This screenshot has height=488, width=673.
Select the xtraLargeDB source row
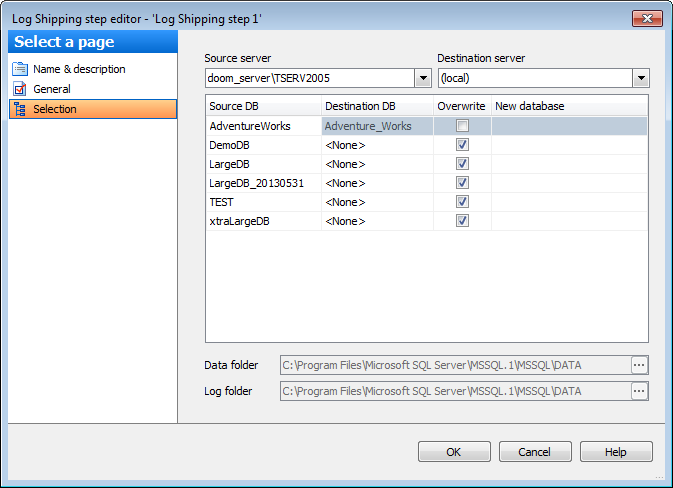click(264, 221)
